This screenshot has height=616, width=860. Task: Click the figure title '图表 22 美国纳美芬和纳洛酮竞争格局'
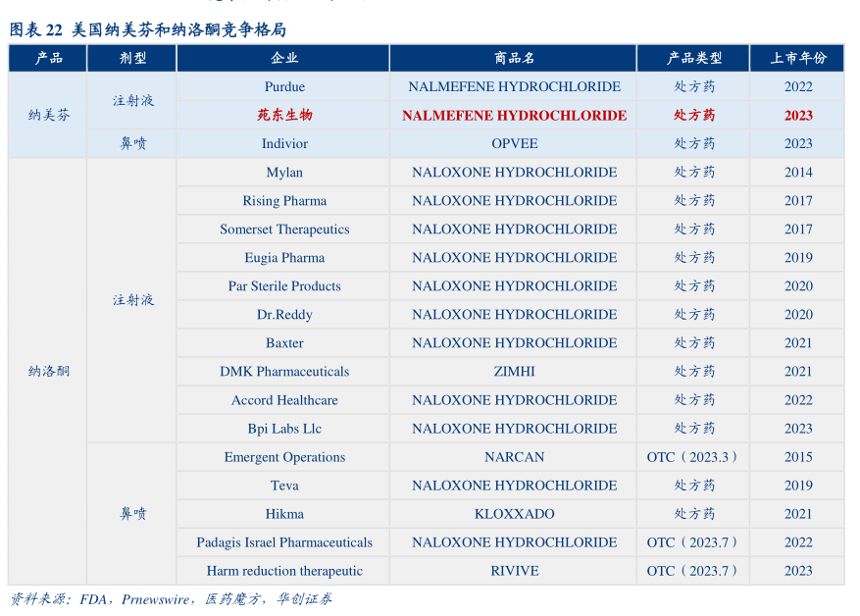(x=148, y=29)
